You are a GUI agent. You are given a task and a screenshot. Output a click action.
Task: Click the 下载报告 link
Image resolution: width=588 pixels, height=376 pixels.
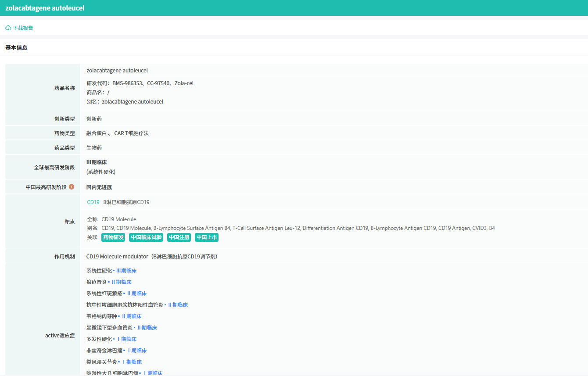pyautogui.click(x=23, y=28)
